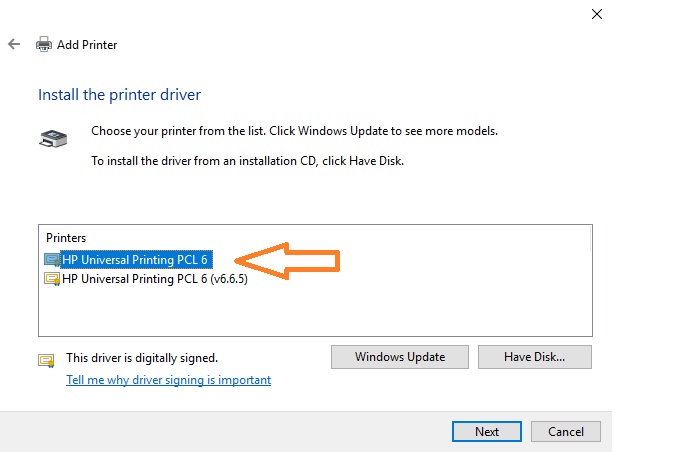This screenshot has height=452, width=697.
Task: Click the Have Disk... button
Action: (535, 357)
